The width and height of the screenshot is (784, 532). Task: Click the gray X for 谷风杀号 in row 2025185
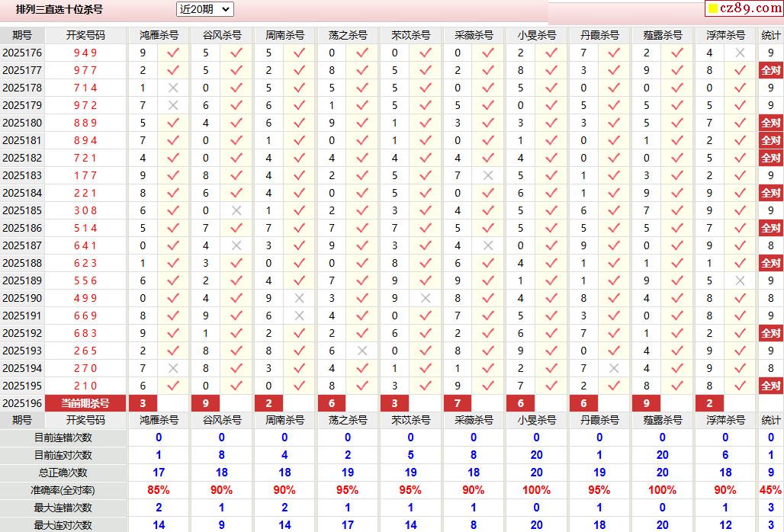pyautogui.click(x=236, y=210)
